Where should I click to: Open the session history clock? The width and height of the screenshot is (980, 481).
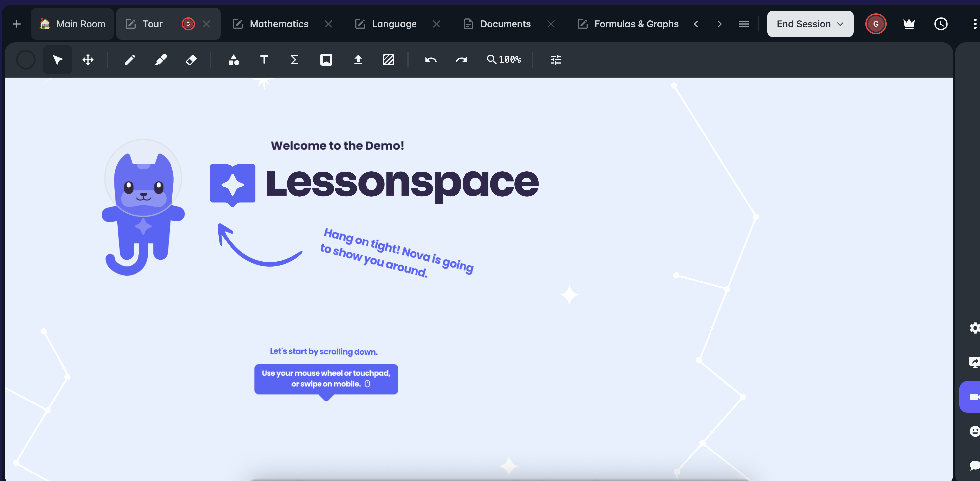(941, 24)
